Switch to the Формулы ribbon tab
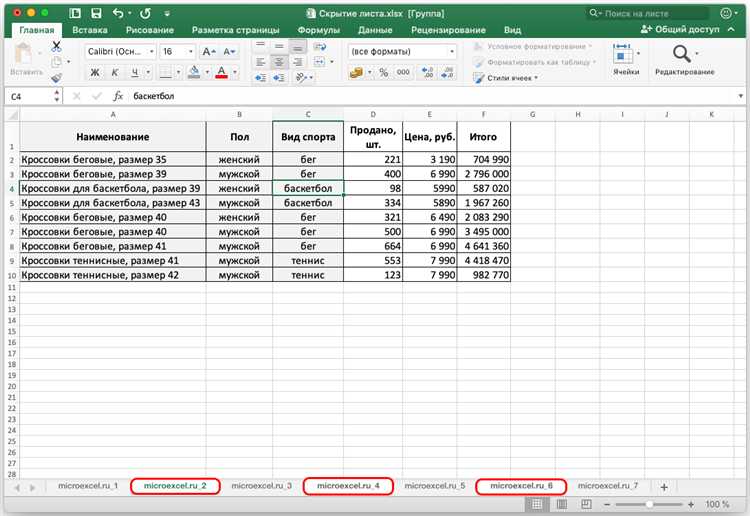The image size is (750, 516). tap(319, 30)
